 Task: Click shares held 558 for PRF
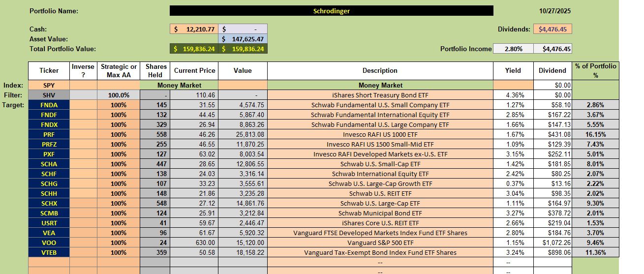click(x=154, y=134)
